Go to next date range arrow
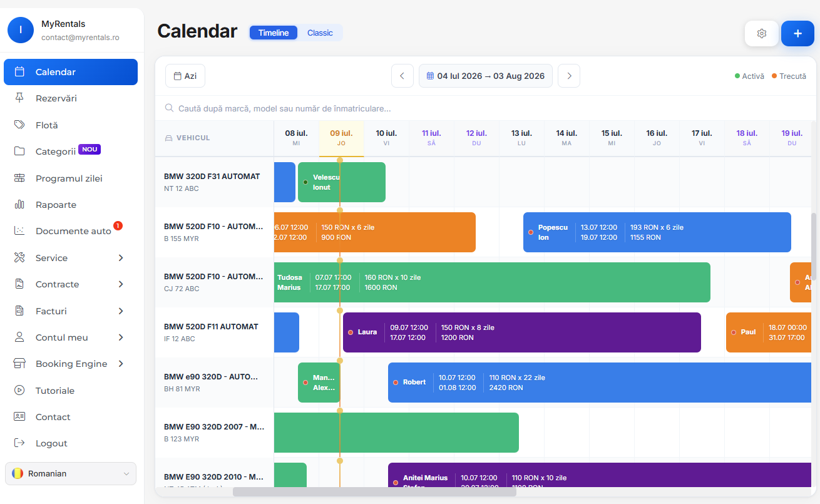Viewport: 820px width, 504px height. [569, 76]
